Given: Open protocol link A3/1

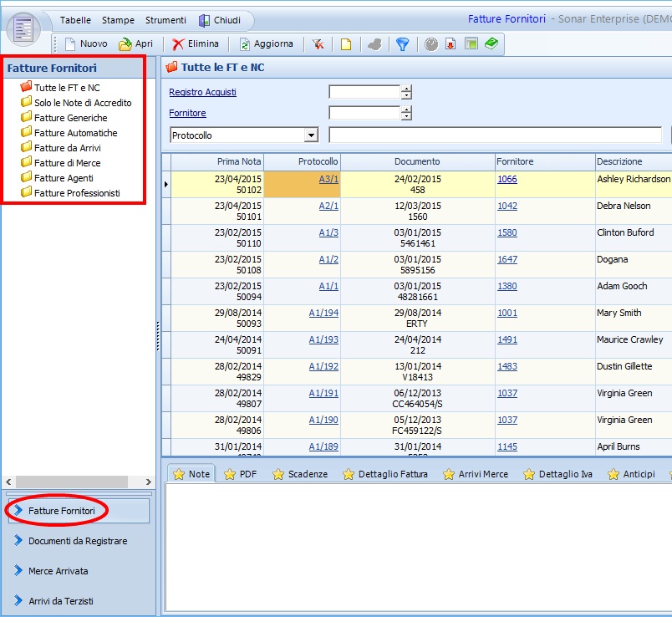Looking at the screenshot, I should [328, 179].
